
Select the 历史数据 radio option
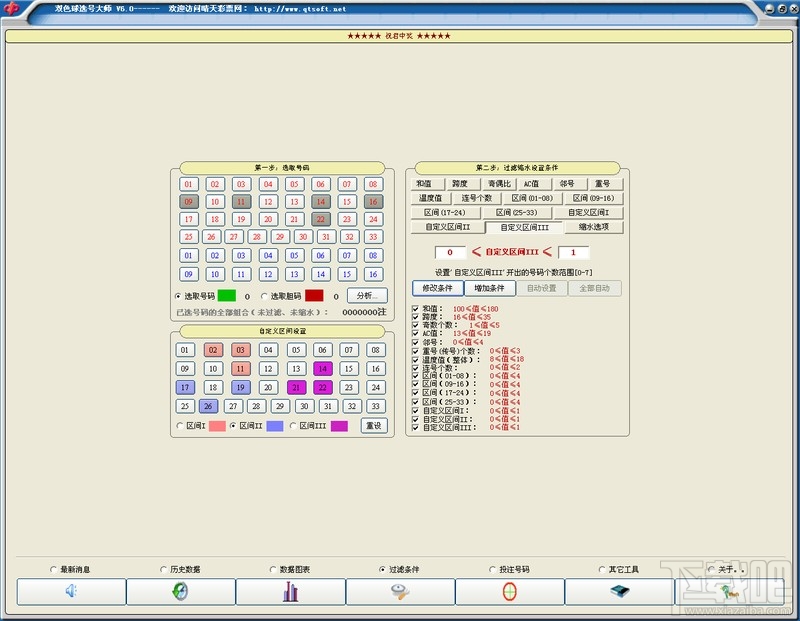coord(163,570)
